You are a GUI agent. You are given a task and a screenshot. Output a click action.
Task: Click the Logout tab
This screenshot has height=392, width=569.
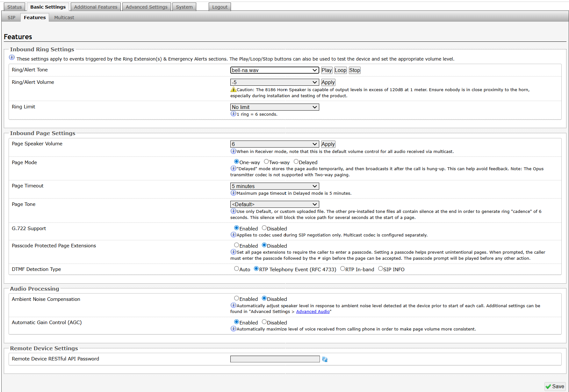(220, 7)
